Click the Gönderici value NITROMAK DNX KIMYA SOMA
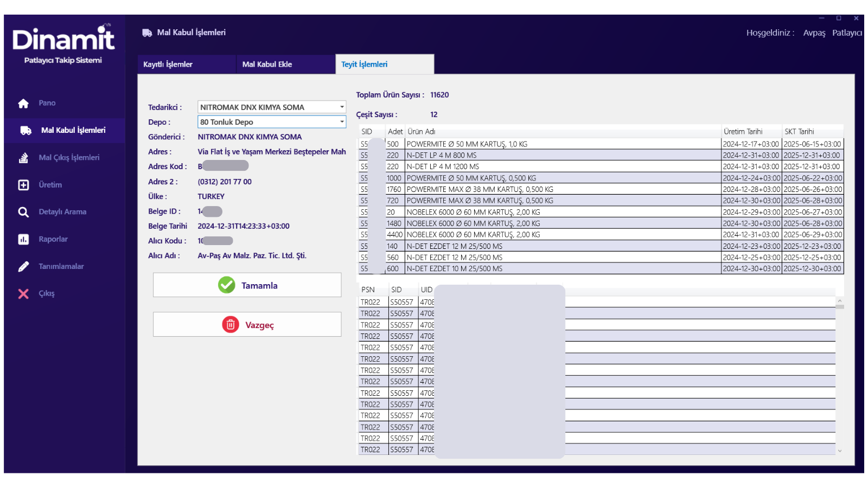 coord(250,137)
